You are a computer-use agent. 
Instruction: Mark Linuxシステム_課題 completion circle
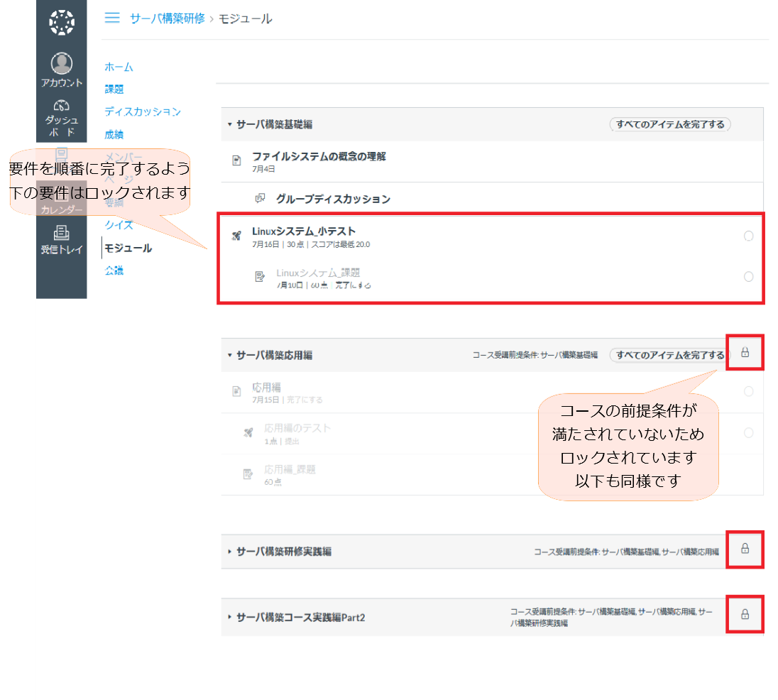coord(749,277)
